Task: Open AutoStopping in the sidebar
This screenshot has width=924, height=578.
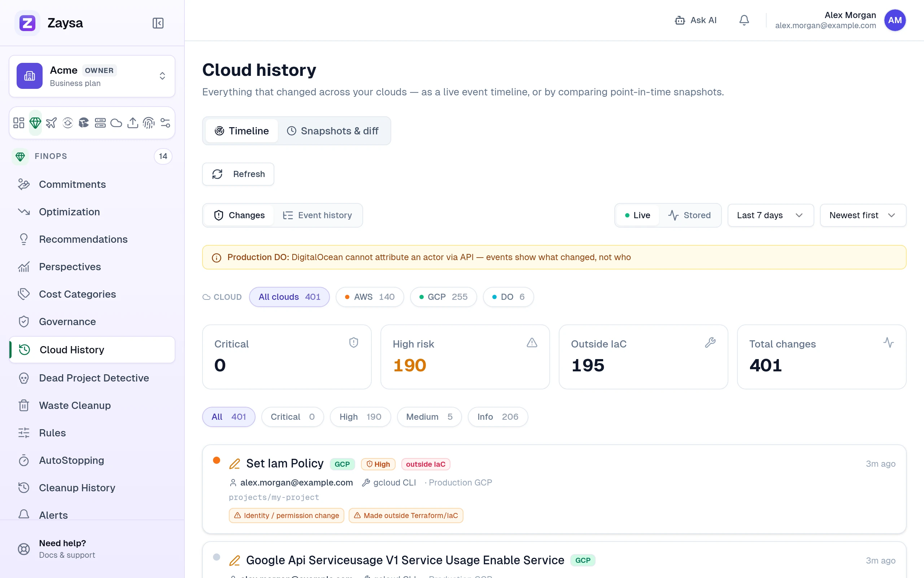Action: coord(92,461)
